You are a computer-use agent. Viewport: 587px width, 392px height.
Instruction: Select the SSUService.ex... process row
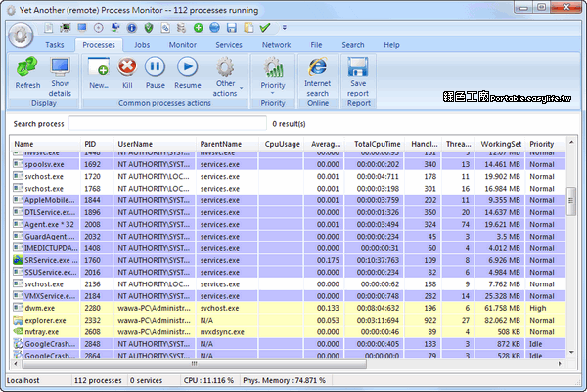[x=289, y=273]
